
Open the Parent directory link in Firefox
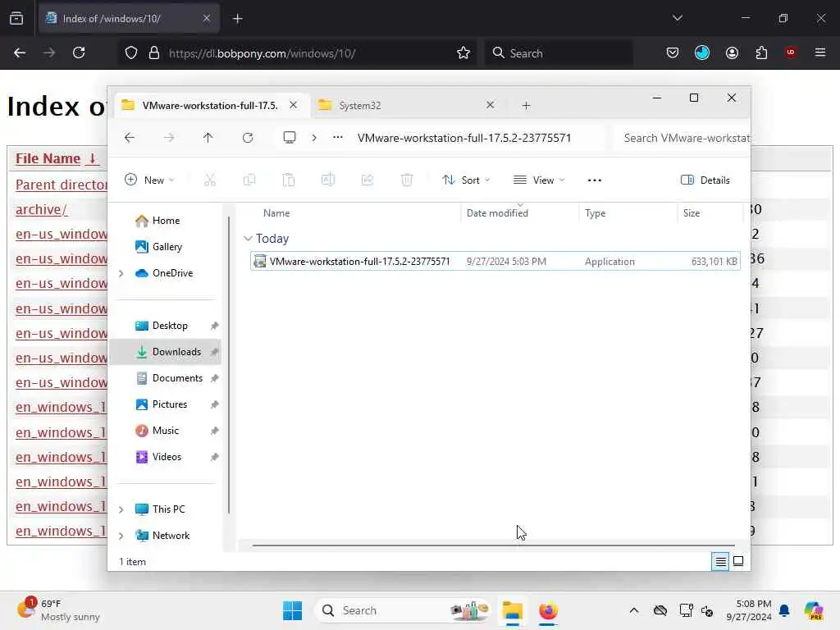point(61,185)
